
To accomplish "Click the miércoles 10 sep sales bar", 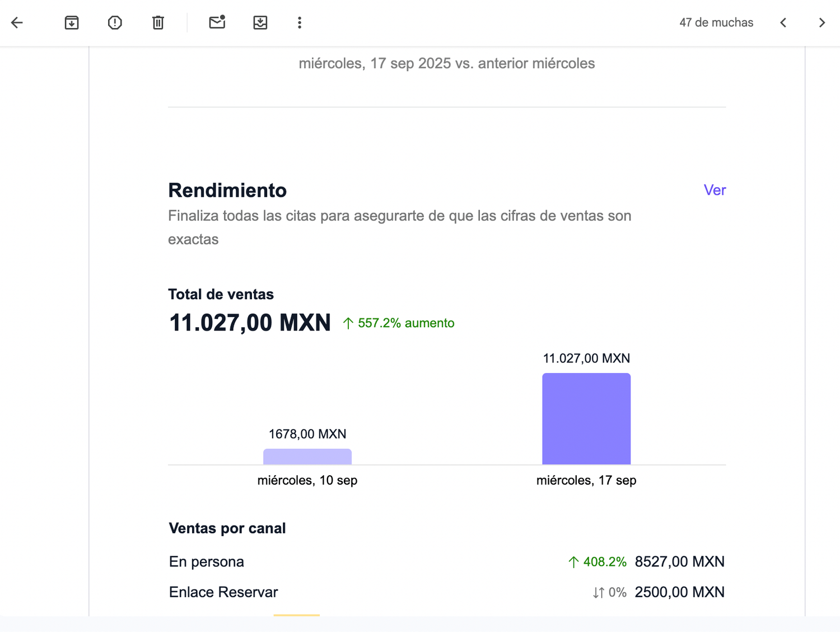I will click(x=307, y=457).
